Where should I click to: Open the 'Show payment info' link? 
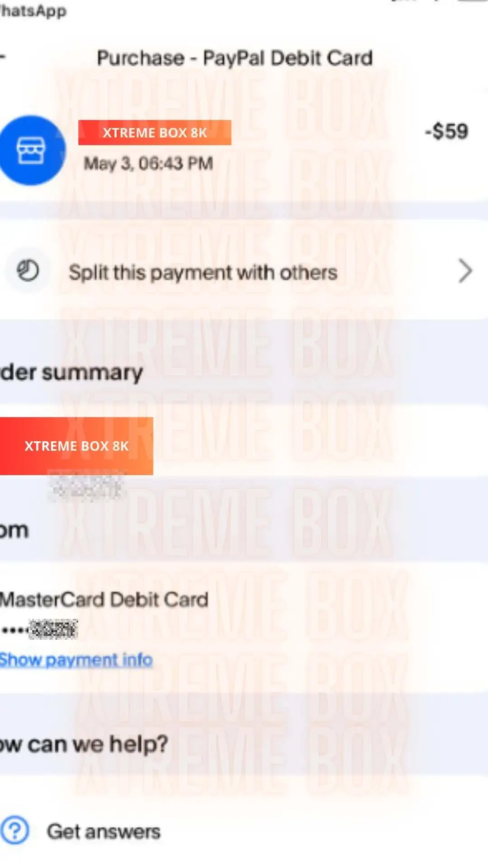coord(76,660)
